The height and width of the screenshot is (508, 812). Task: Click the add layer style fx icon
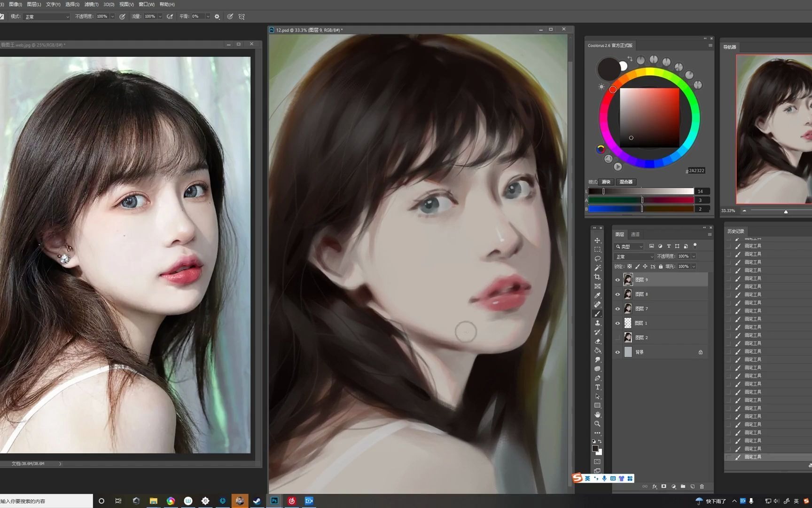[654, 486]
